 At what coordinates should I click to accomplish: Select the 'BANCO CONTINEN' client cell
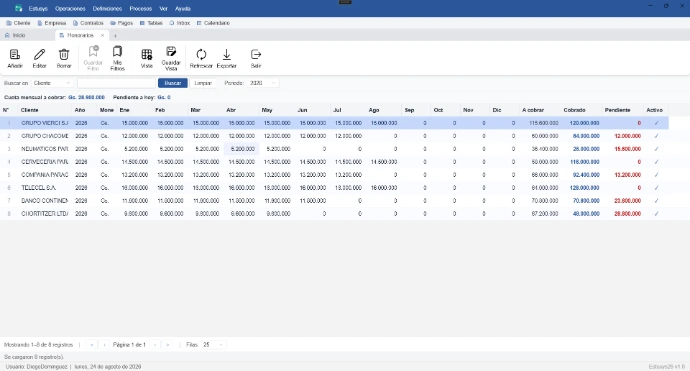(44, 201)
